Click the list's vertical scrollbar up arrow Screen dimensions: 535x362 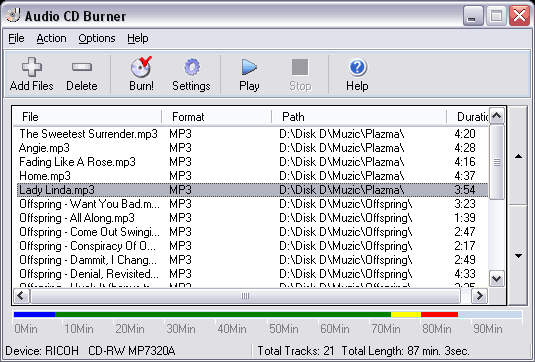(x=497, y=116)
